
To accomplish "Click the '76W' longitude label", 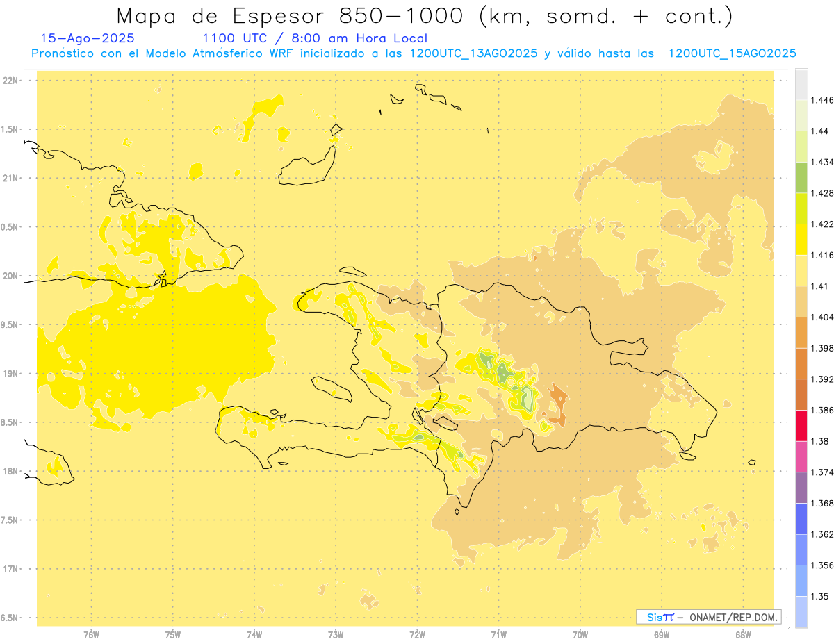I will (91, 635).
